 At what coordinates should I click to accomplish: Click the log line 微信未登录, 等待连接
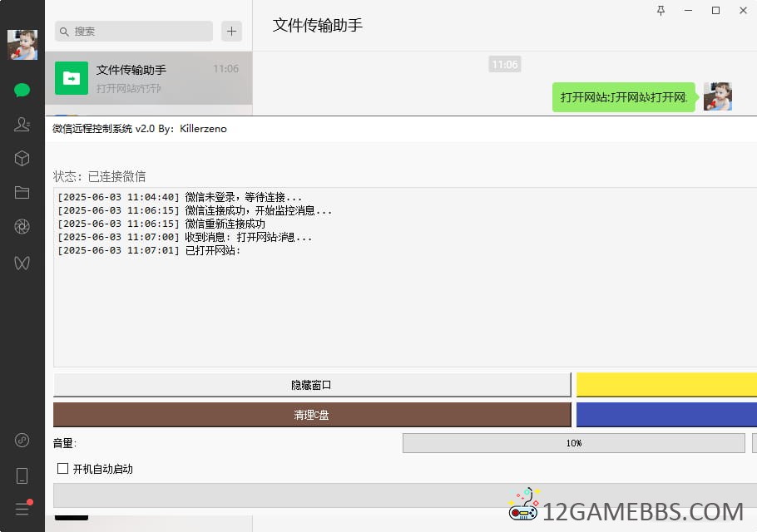point(180,197)
